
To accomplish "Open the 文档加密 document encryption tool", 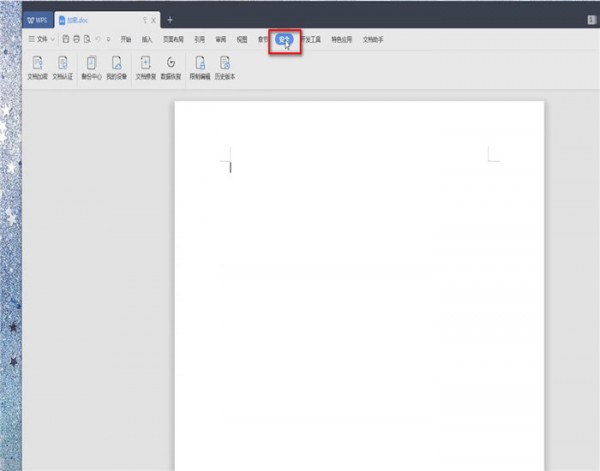I will (38, 68).
